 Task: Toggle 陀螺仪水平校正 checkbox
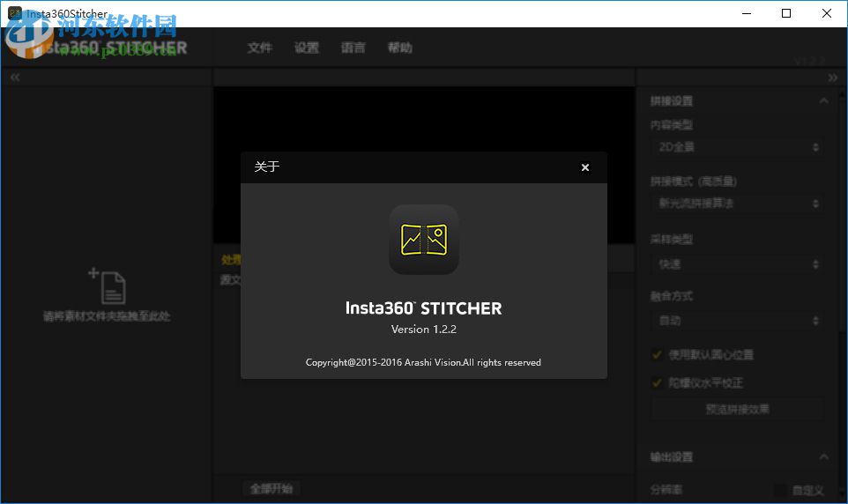click(x=657, y=383)
